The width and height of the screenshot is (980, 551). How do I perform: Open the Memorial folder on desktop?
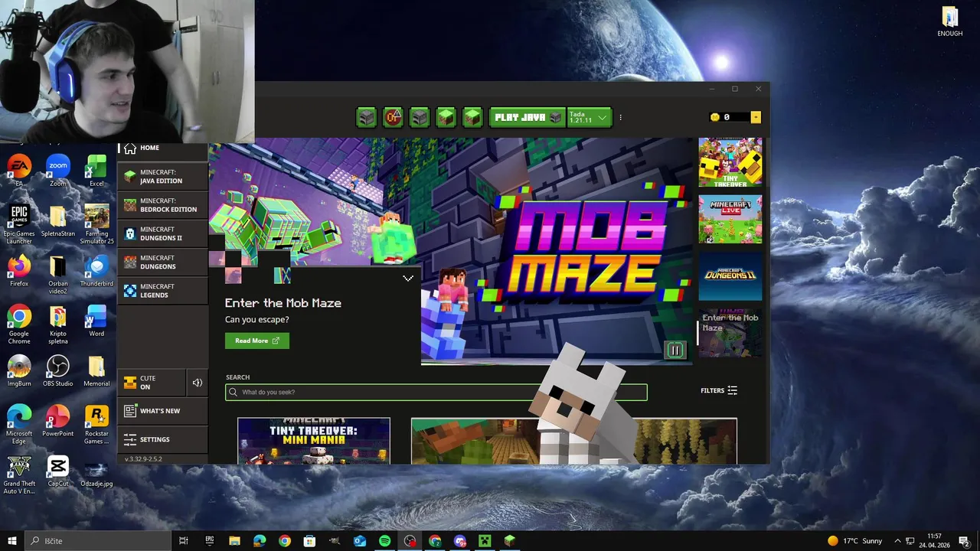(x=96, y=371)
